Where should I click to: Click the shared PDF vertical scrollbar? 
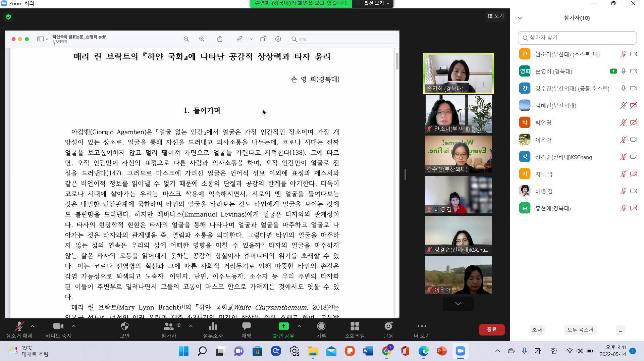(x=397, y=61)
